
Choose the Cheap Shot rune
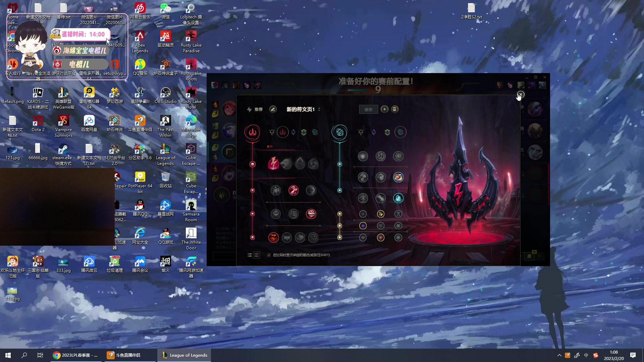(x=276, y=190)
